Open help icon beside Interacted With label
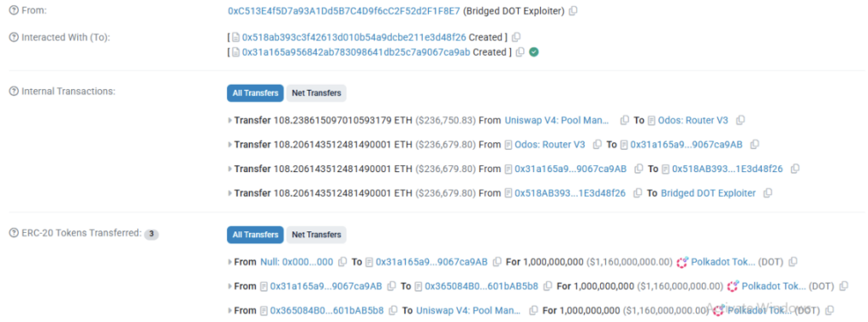 pos(14,37)
